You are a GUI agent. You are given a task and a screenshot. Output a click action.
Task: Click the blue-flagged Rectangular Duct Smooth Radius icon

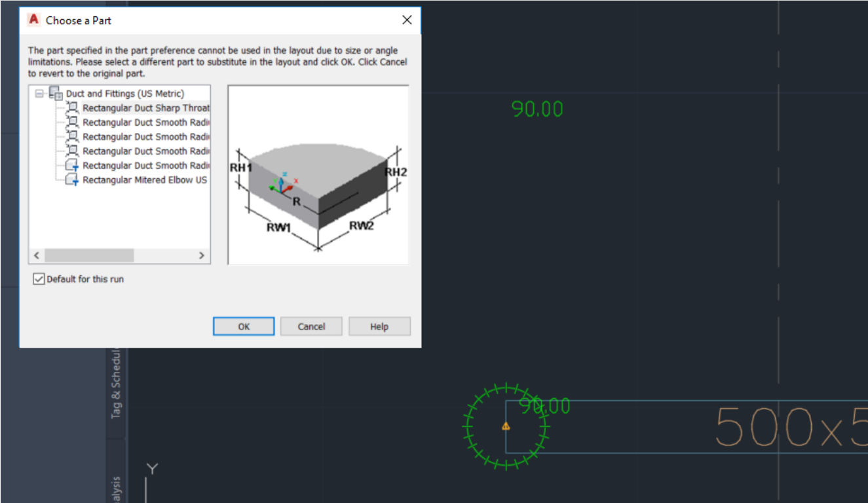[x=72, y=165]
